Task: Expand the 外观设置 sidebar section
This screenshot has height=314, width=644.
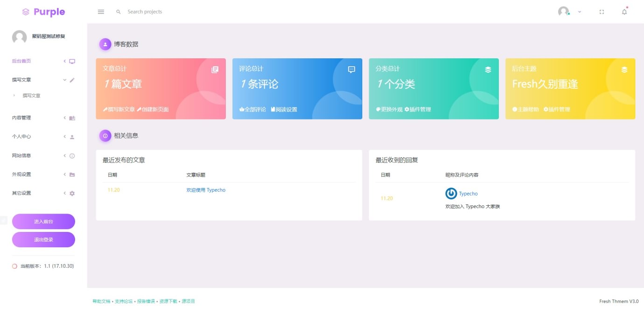Action: point(64,174)
